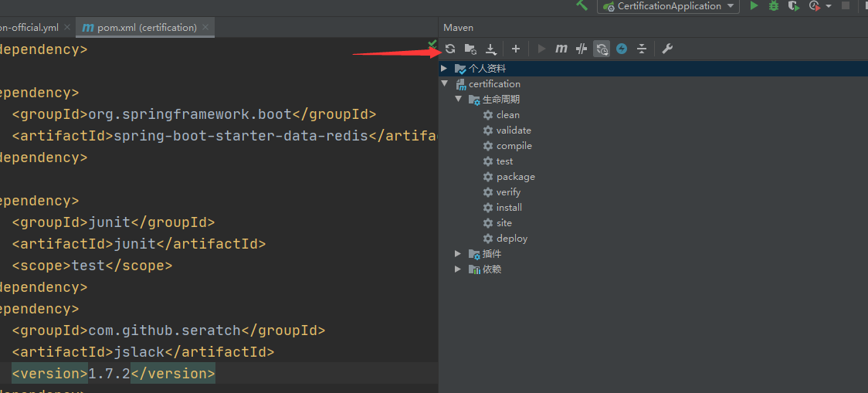Click com.github.seratch groupId text
Screen dimensions: 868x393
pos(164,330)
